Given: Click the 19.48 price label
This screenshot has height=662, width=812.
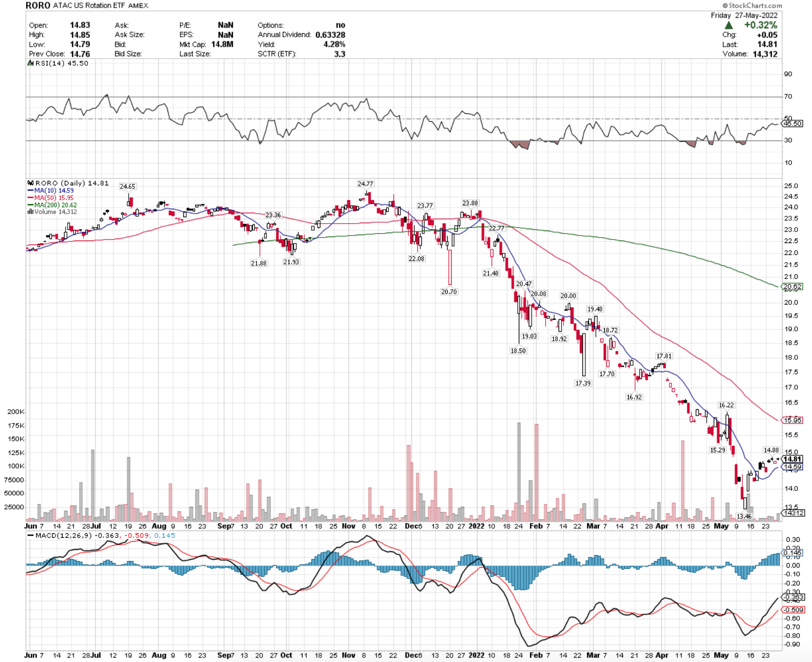Looking at the screenshot, I should pos(595,309).
